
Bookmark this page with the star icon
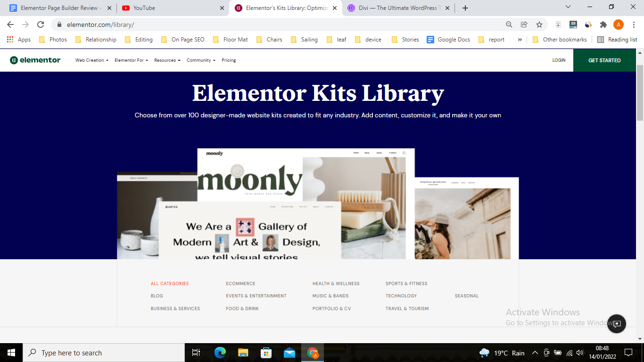(539, 25)
